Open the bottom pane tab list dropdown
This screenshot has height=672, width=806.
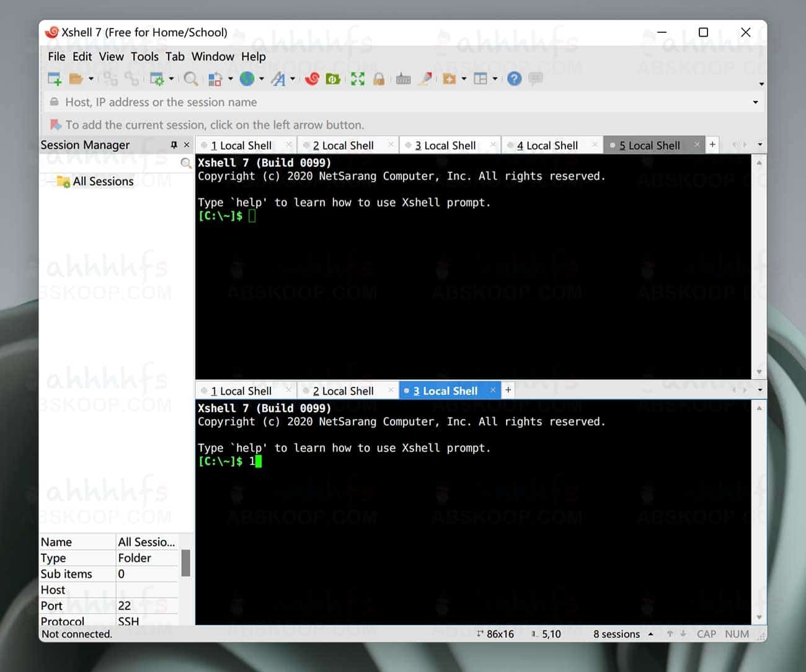[x=760, y=390]
